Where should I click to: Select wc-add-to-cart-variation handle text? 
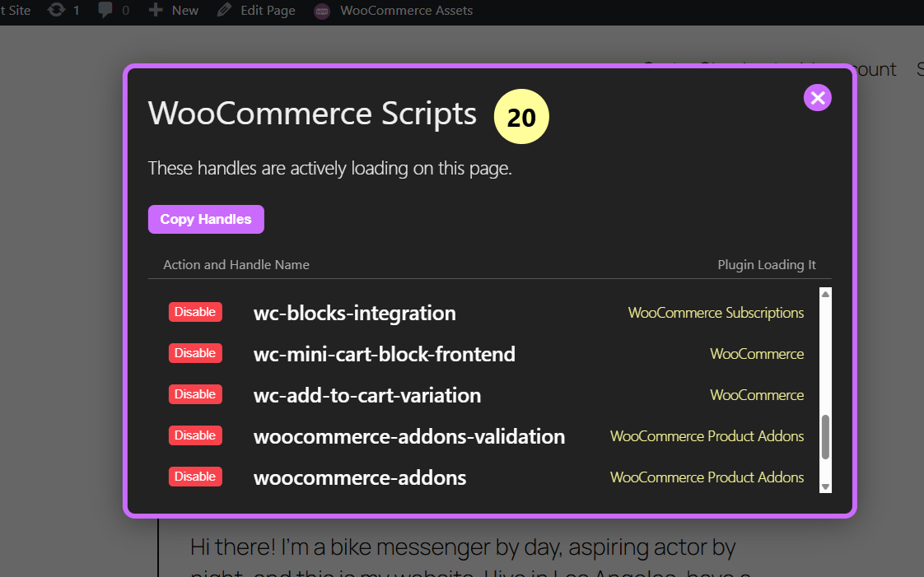(367, 396)
